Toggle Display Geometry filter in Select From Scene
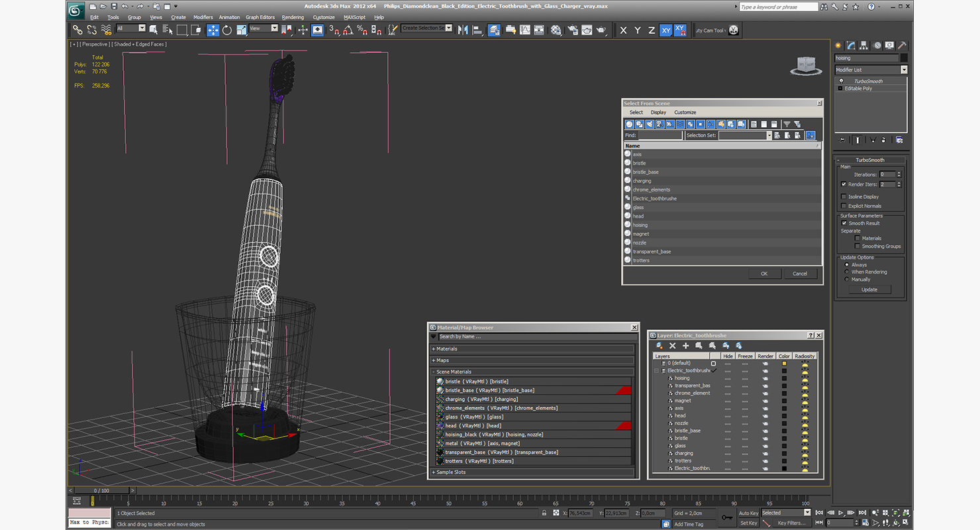Viewport: 980px width, 530px height. point(630,125)
